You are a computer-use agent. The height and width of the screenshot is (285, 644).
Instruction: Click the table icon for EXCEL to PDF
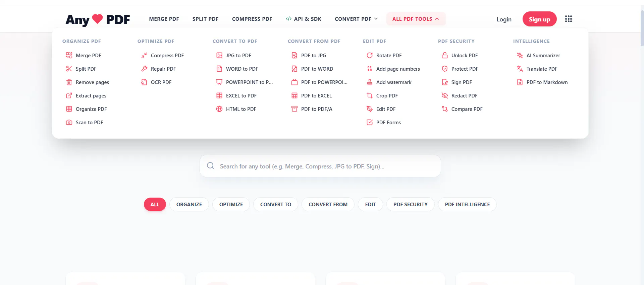(219, 95)
